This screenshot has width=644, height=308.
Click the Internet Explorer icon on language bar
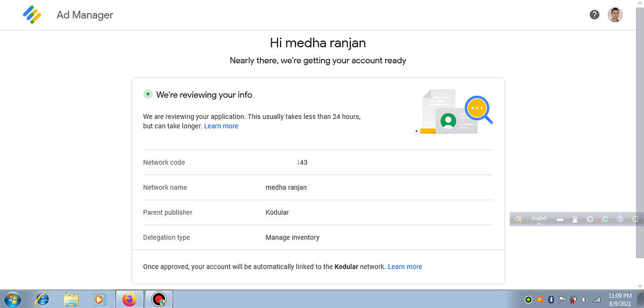click(605, 219)
